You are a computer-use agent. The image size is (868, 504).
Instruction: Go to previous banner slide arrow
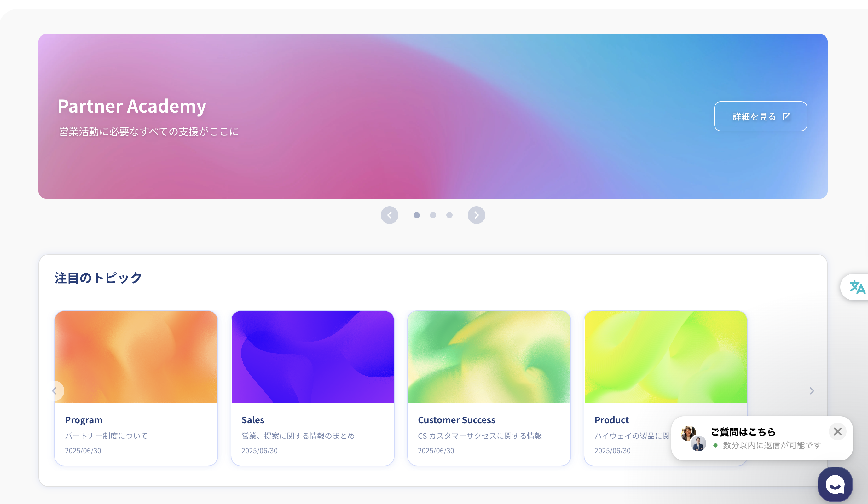pos(389,215)
